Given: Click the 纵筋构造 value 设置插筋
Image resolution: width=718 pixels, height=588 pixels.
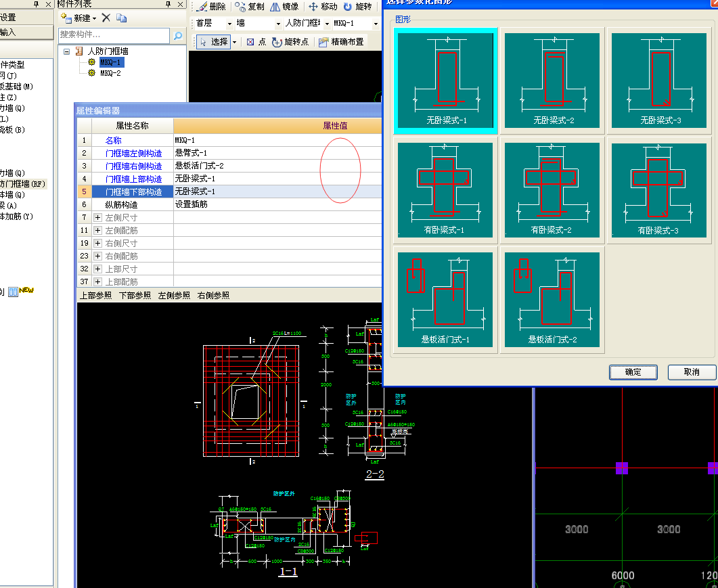Looking at the screenshot, I should [x=277, y=204].
